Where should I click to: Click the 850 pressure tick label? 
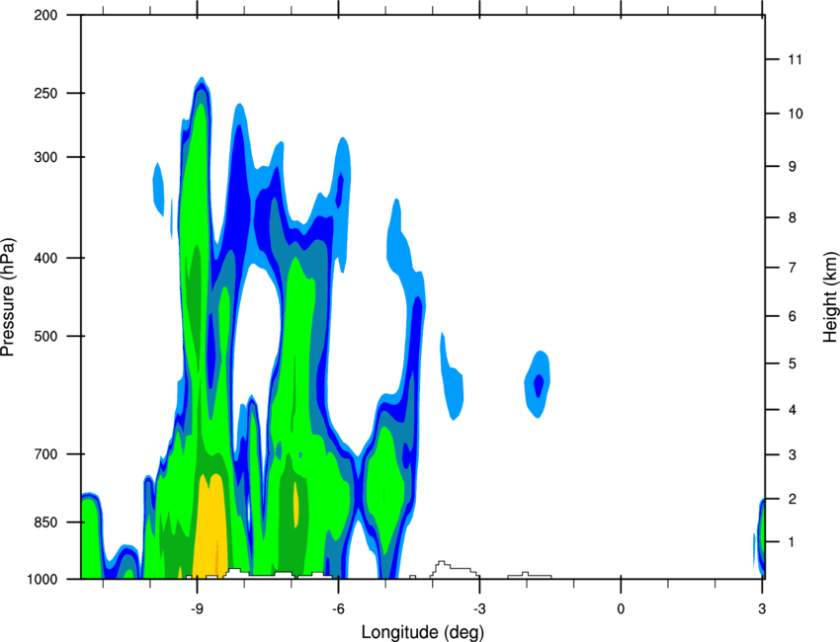coord(45,522)
